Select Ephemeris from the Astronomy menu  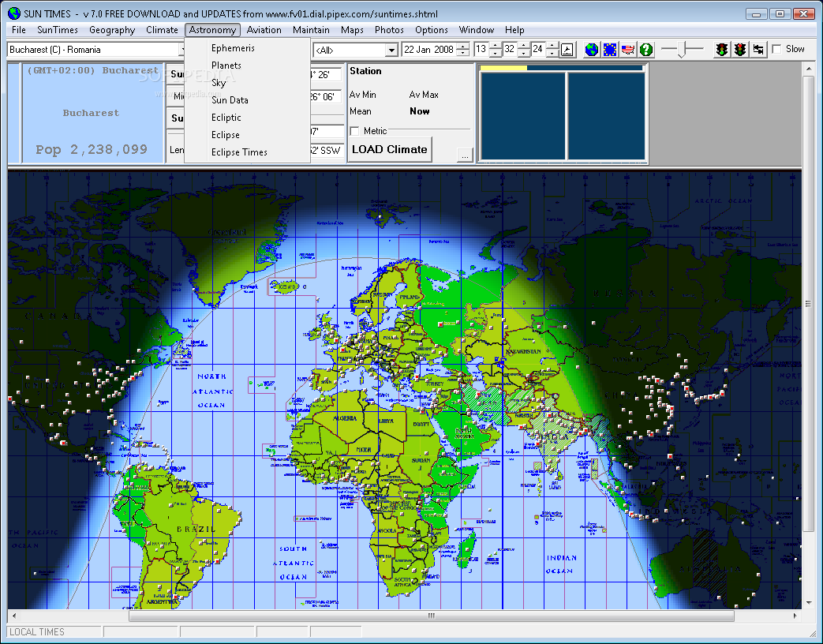click(x=233, y=48)
